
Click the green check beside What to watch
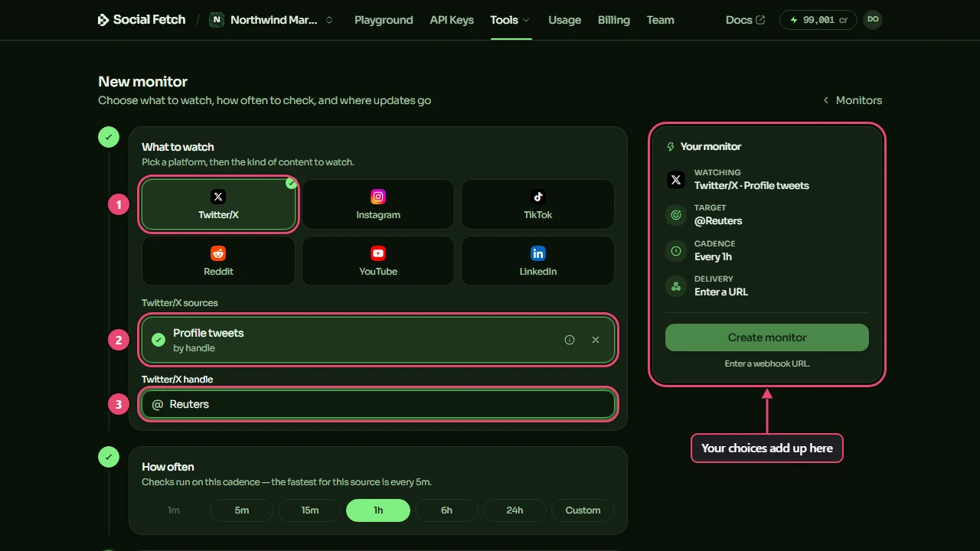pos(109,138)
